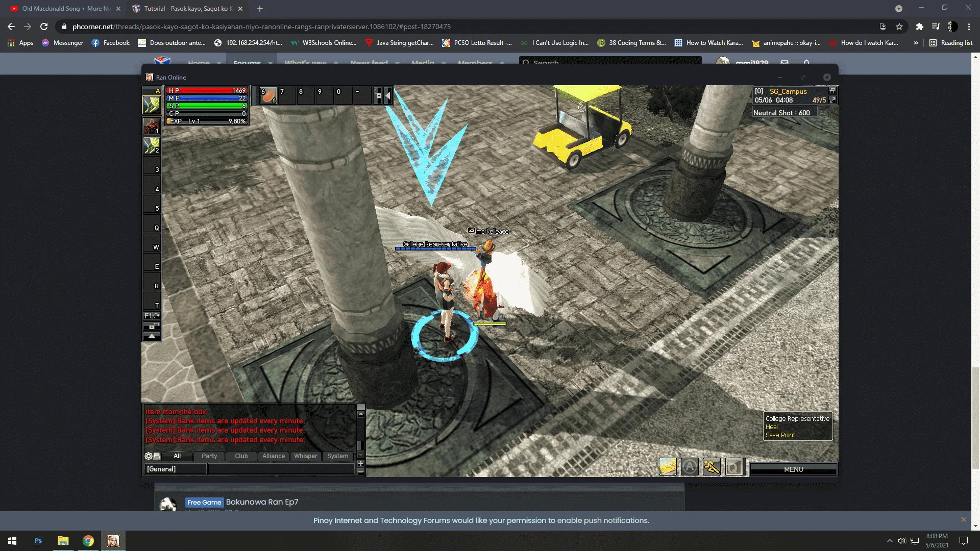Switch chat to the Alliance tab
This screenshot has width=980, height=551.
tap(274, 456)
